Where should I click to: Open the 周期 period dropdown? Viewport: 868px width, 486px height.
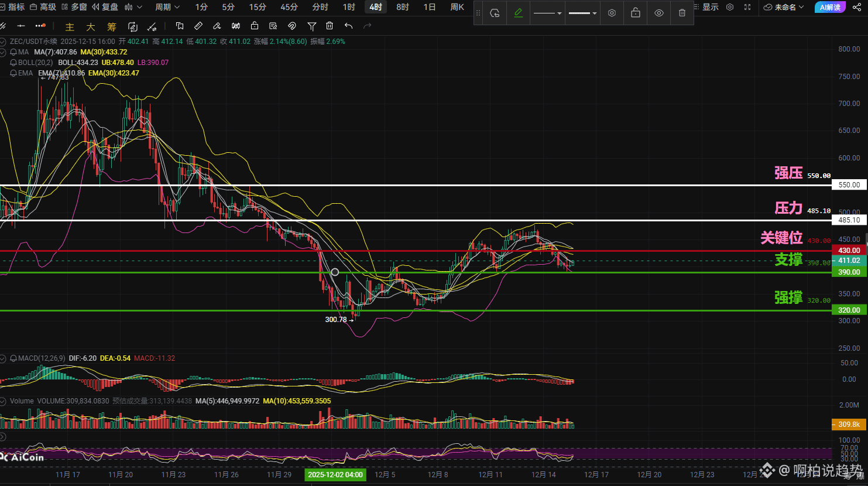(x=167, y=7)
